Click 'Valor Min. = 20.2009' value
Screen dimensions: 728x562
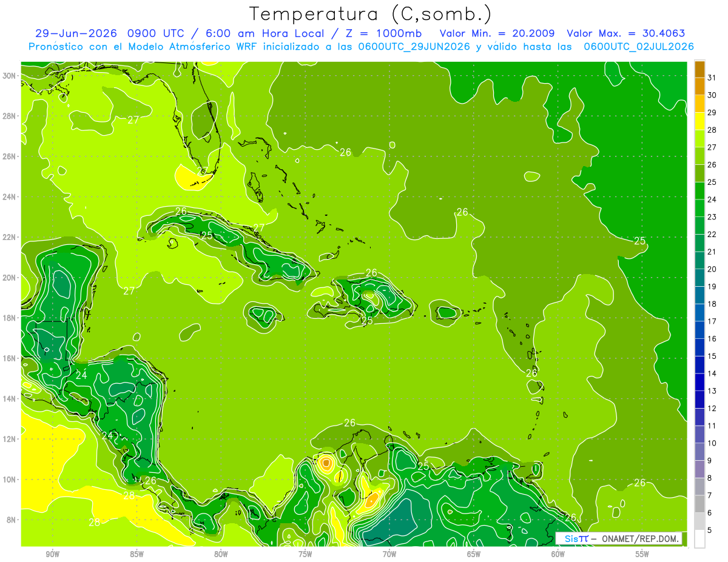(497, 33)
